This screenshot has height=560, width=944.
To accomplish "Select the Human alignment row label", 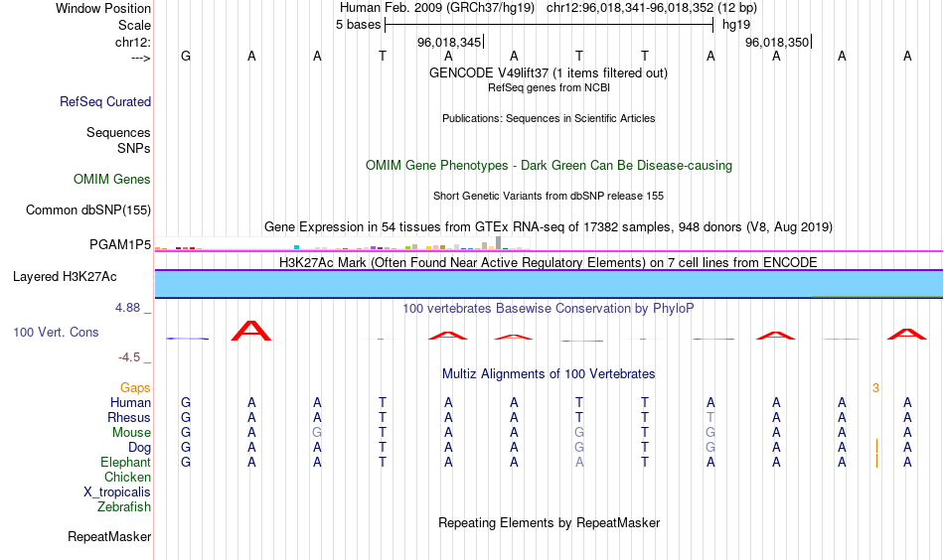I will [x=130, y=402].
